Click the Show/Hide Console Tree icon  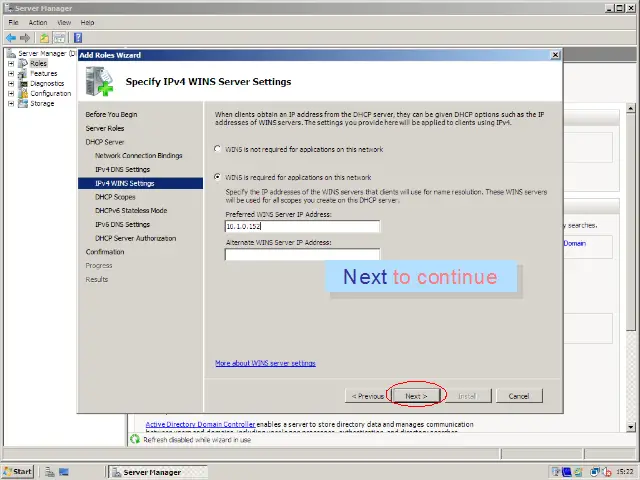coord(60,37)
